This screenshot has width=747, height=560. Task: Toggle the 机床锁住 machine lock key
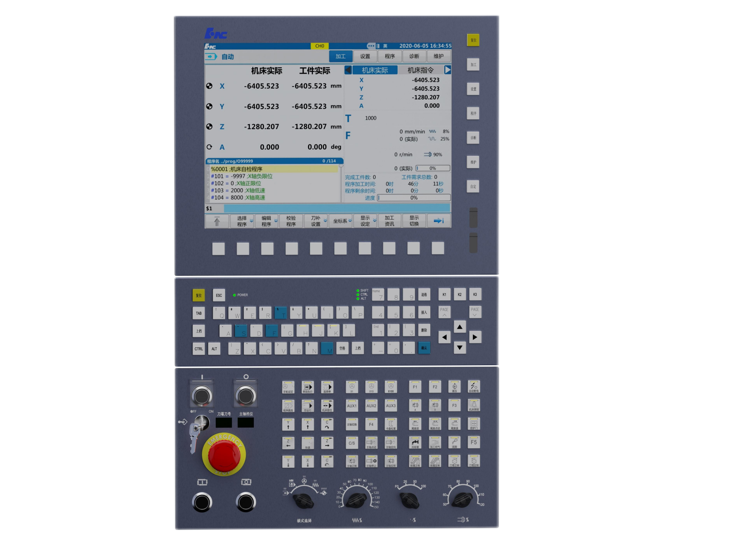tap(327, 406)
